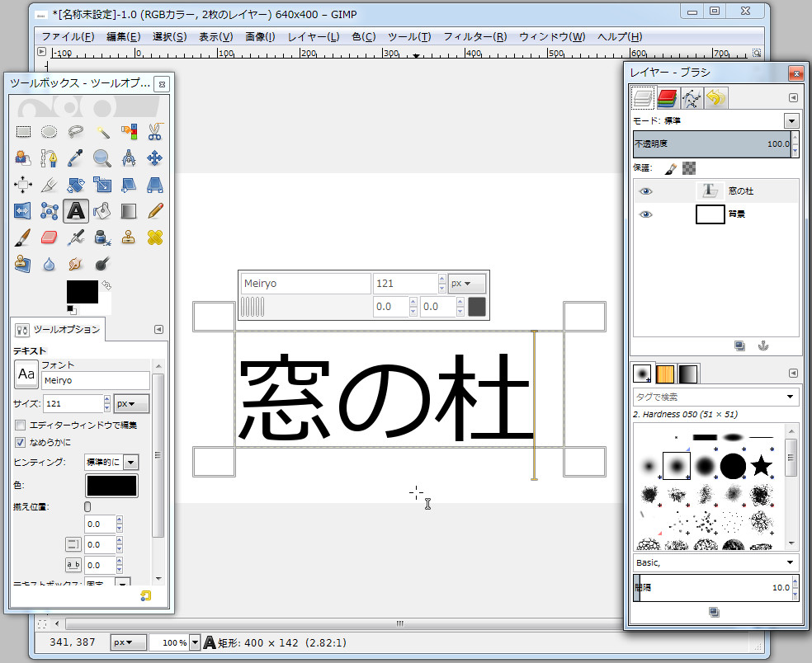
Task: Click the text color swatch in tool options
Action: click(111, 486)
